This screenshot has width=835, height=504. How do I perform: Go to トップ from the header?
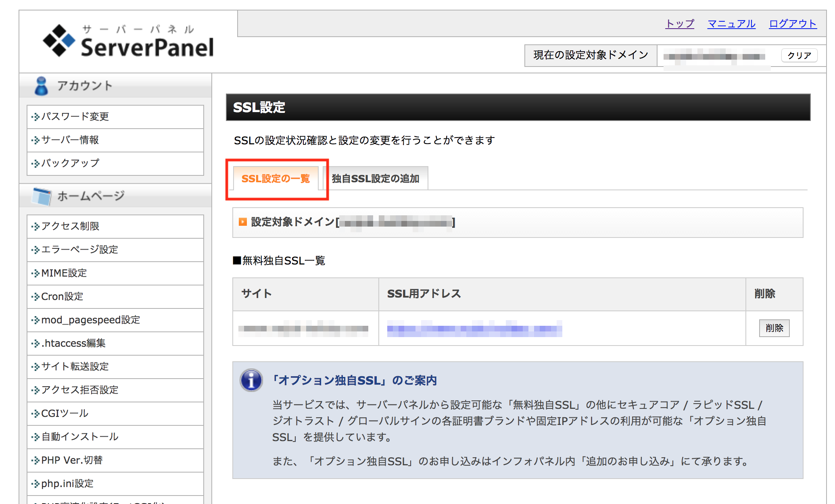(679, 24)
